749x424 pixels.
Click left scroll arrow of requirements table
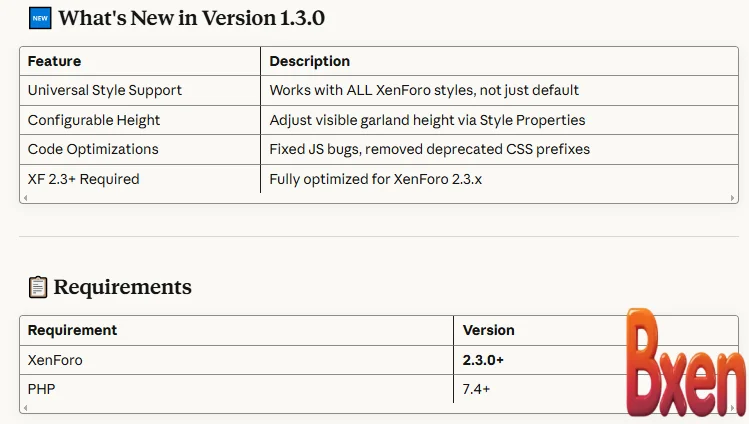[25, 408]
